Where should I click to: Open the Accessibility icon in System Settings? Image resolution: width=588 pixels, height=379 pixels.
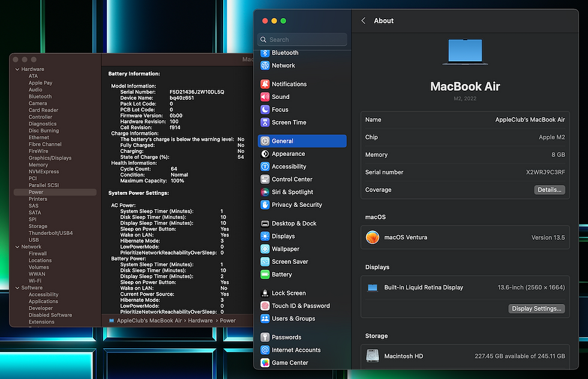265,167
